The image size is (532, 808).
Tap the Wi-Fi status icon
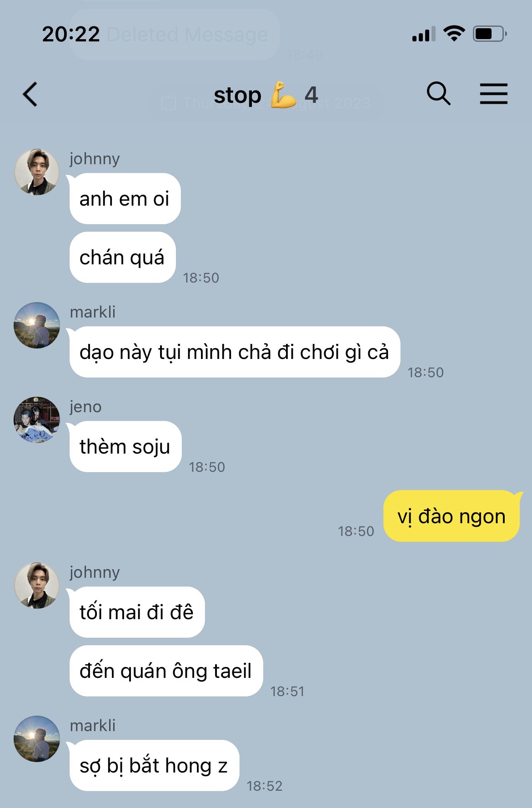tap(454, 34)
